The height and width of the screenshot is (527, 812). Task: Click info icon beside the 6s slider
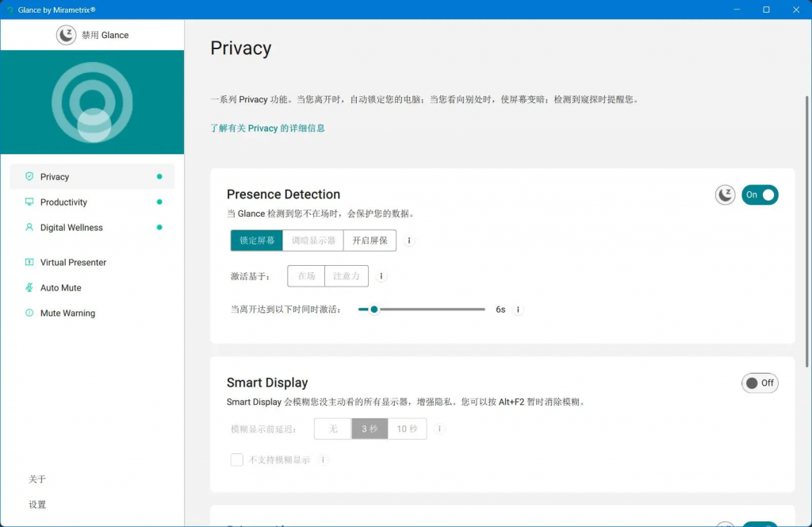(x=518, y=310)
